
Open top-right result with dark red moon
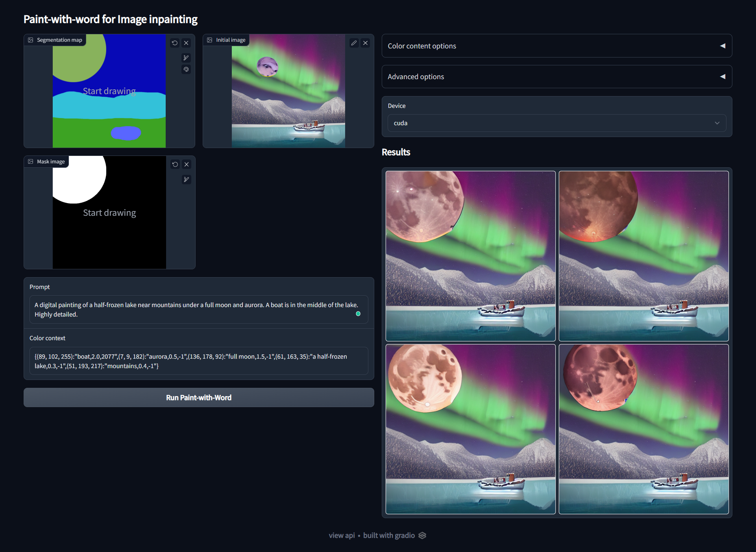(x=643, y=256)
